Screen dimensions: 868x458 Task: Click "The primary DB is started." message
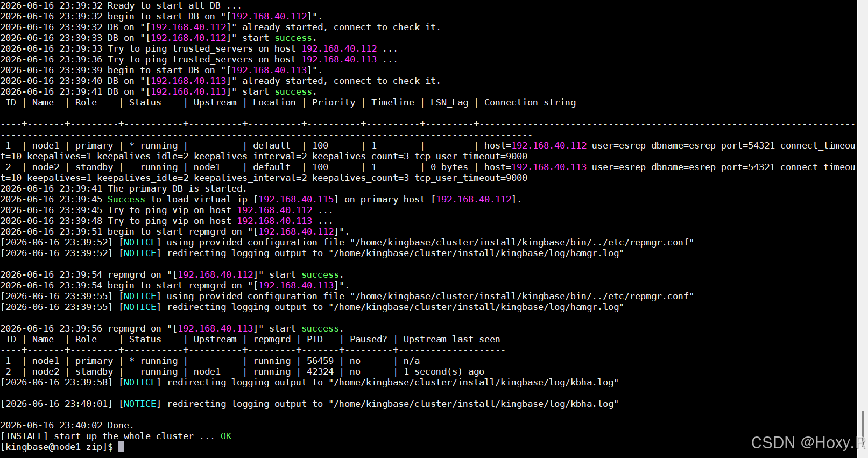click(x=177, y=188)
